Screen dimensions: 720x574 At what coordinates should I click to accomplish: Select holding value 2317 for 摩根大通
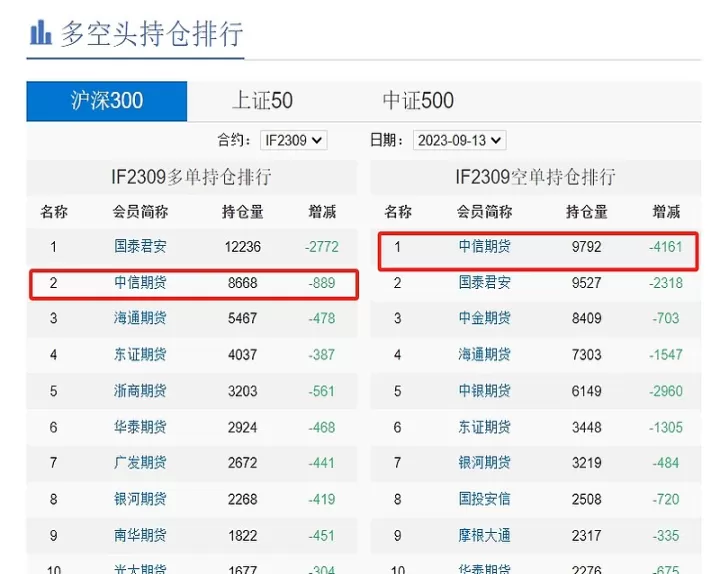[x=586, y=536]
